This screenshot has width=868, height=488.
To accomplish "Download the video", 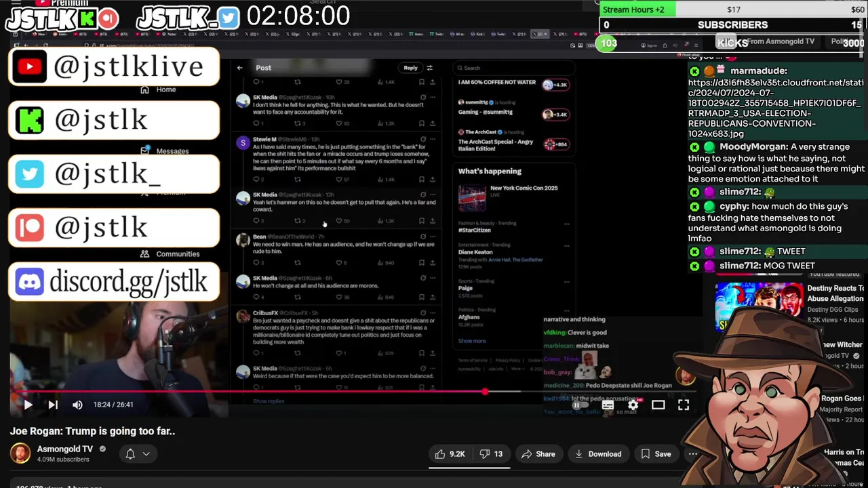I will [x=597, y=454].
